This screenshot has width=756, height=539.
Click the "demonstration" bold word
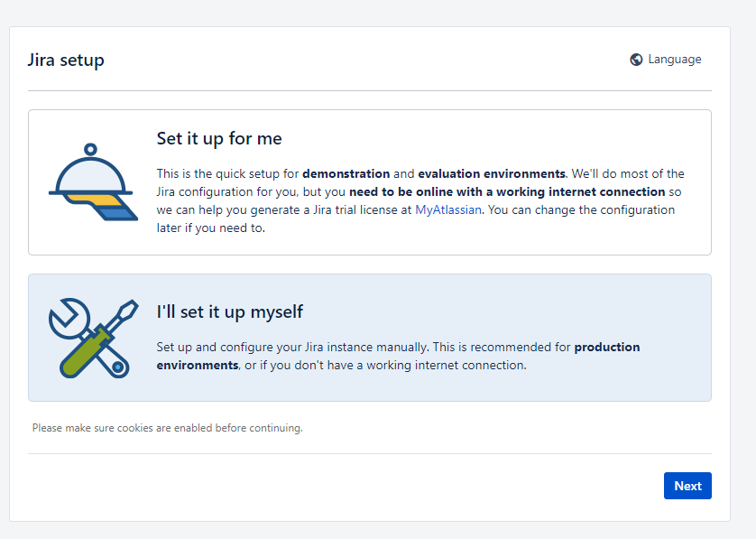coord(346,173)
